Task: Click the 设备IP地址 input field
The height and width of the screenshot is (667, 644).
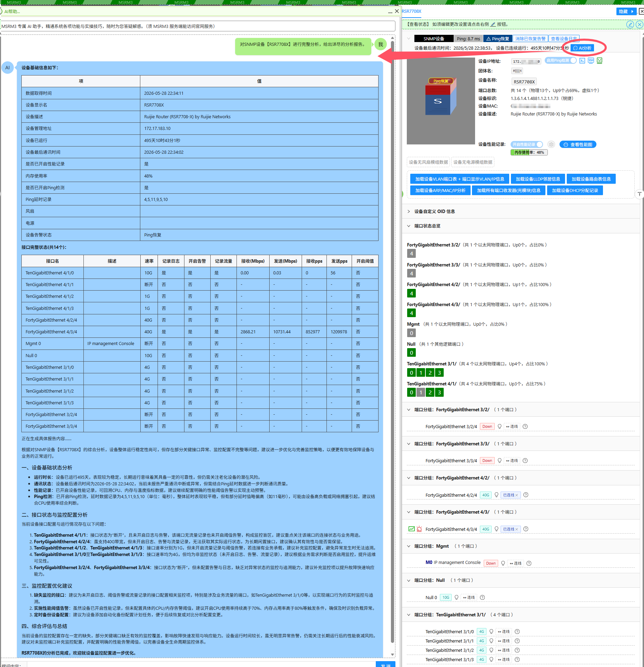Action: pyautogui.click(x=526, y=61)
